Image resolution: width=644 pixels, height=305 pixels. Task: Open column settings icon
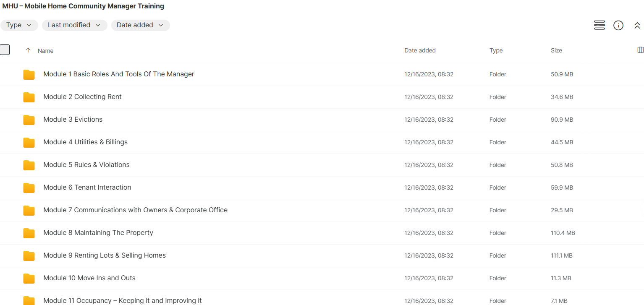(x=640, y=50)
